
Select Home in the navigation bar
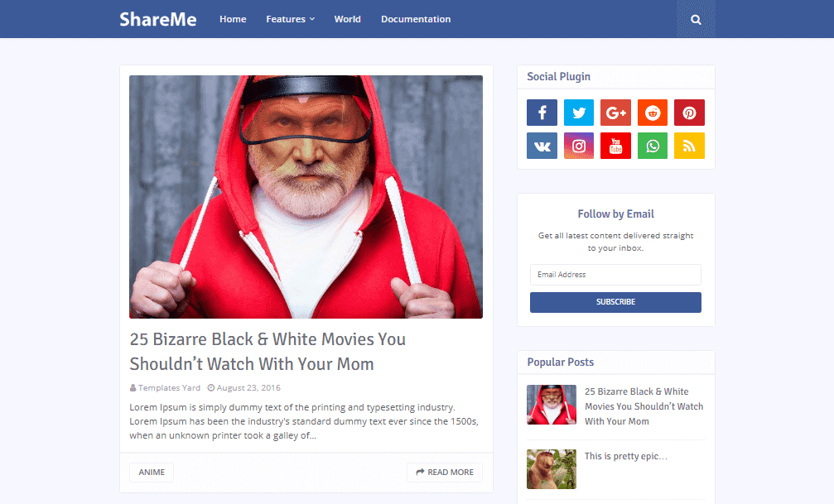tap(233, 18)
